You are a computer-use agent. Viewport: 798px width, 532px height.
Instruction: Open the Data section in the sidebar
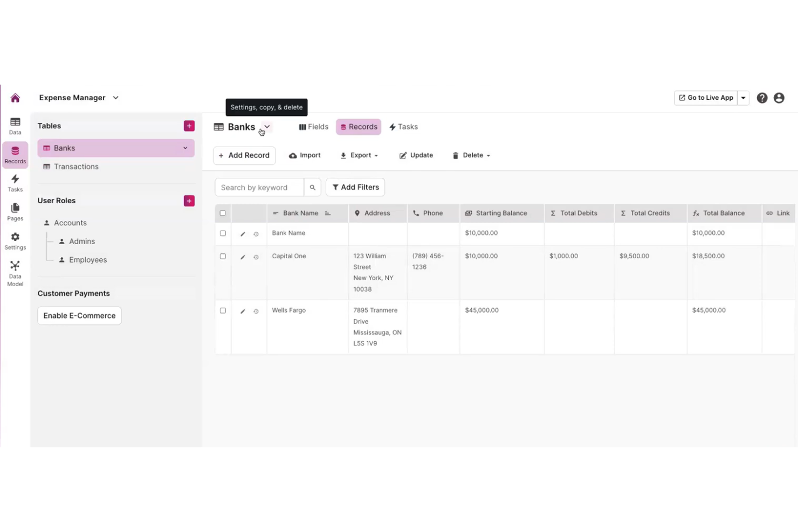pyautogui.click(x=15, y=125)
